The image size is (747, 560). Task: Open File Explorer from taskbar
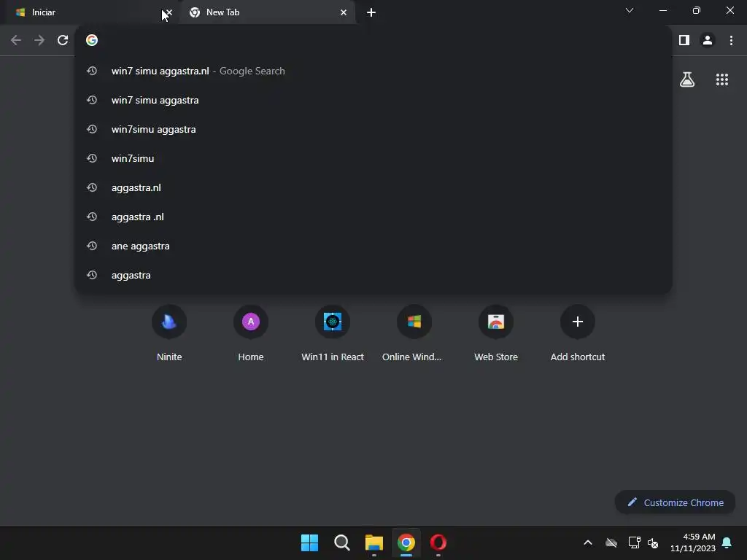[374, 542]
